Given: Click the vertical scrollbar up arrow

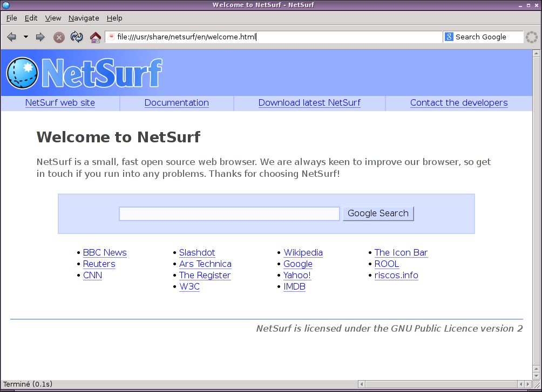Looking at the screenshot, I should pyautogui.click(x=536, y=53).
